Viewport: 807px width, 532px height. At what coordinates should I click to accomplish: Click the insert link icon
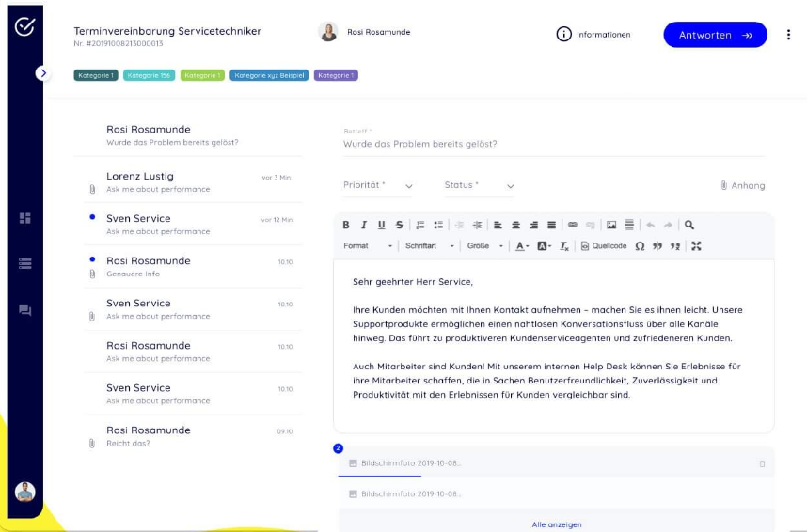point(573,226)
